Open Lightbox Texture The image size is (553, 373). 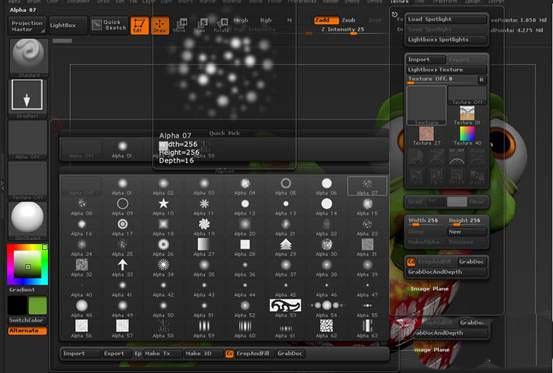pyautogui.click(x=446, y=69)
